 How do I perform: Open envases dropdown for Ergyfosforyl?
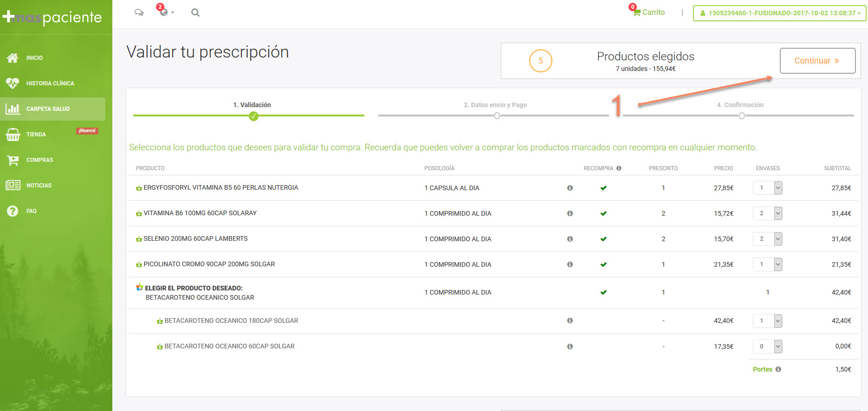pyautogui.click(x=767, y=188)
